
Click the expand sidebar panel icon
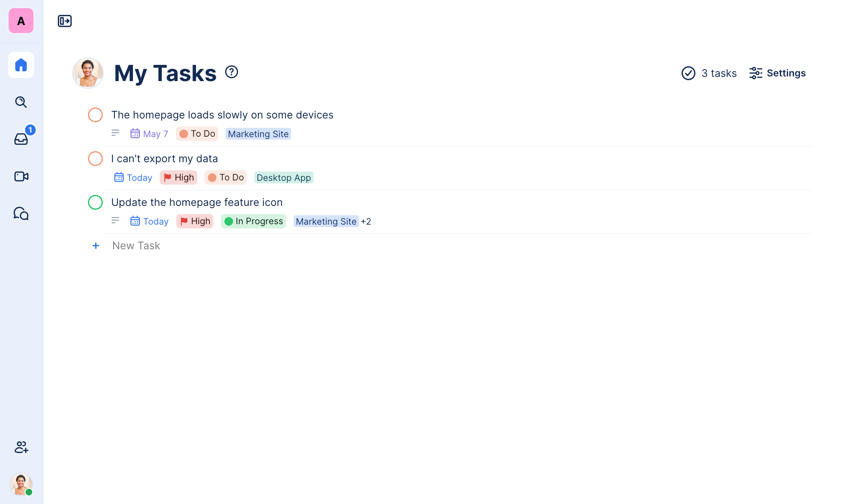coord(65,21)
